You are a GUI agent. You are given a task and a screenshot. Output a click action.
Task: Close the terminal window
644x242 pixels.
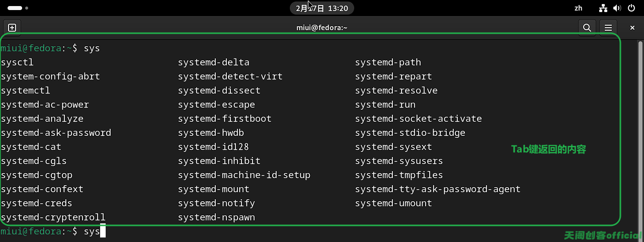[x=632, y=28]
